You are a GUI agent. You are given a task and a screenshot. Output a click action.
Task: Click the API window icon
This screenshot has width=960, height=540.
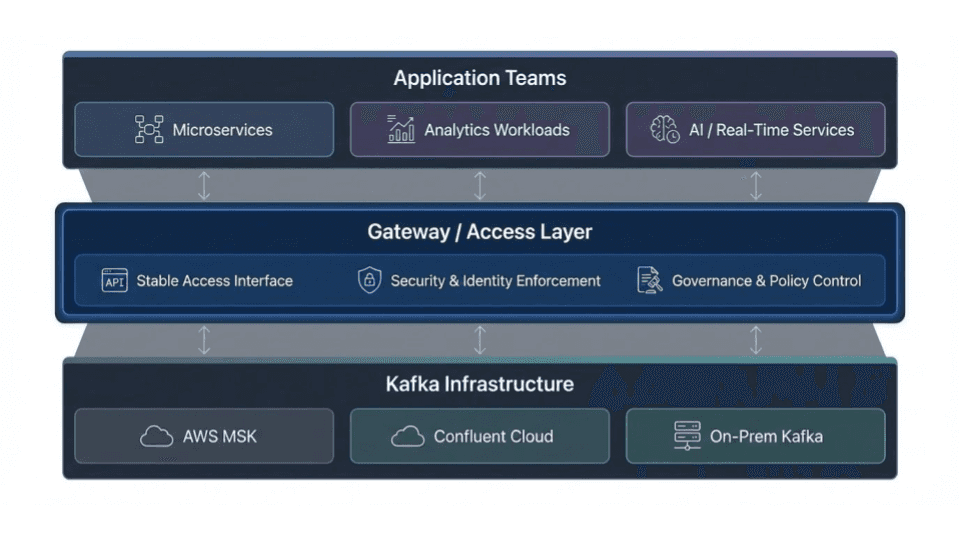115,281
